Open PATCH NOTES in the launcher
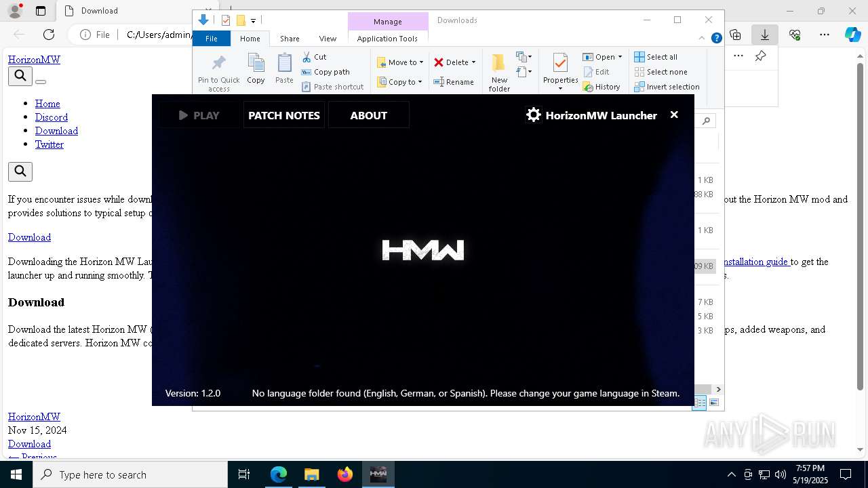 point(284,115)
